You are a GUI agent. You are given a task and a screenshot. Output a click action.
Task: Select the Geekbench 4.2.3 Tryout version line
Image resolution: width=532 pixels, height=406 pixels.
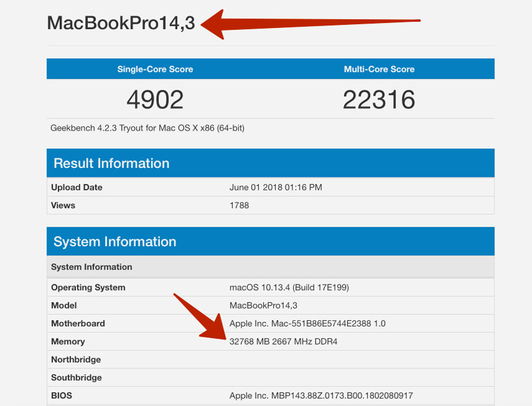pyautogui.click(x=147, y=128)
